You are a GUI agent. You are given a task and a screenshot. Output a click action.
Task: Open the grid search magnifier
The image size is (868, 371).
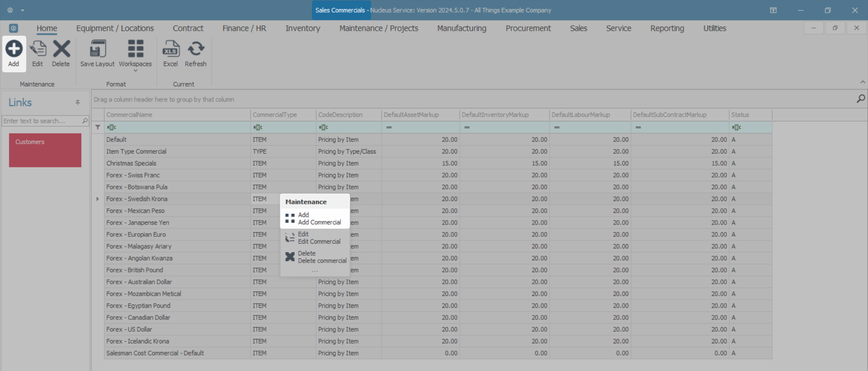(x=861, y=99)
